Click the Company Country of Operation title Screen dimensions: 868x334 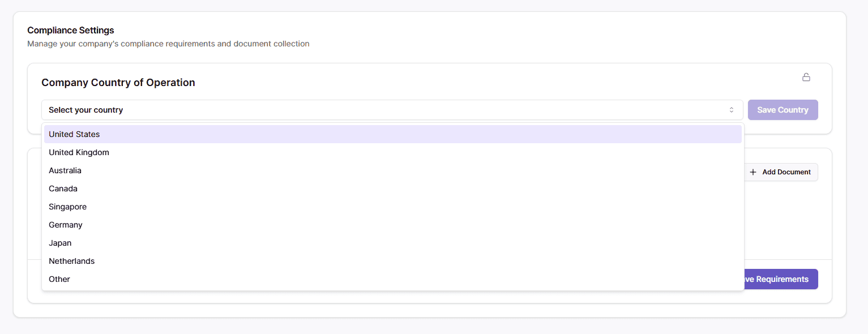click(118, 83)
